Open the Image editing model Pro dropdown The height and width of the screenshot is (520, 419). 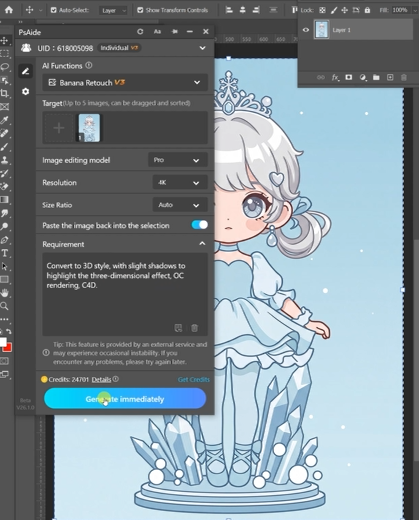178,160
